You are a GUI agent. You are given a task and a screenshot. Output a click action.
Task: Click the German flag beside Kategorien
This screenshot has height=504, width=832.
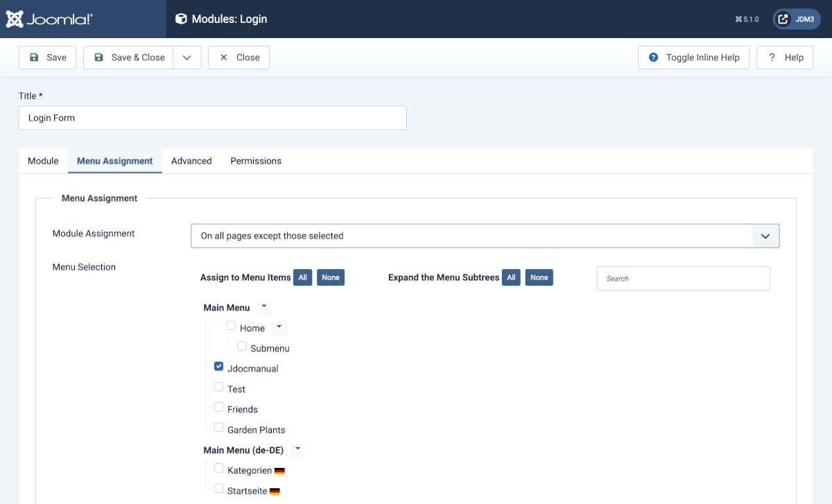(x=279, y=471)
